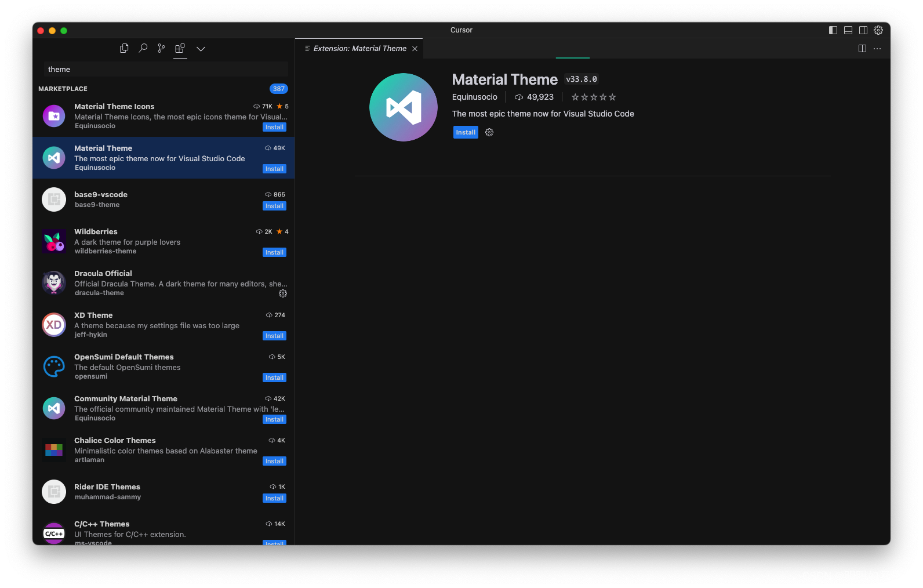Select the base9-vscode list entry

click(x=163, y=199)
